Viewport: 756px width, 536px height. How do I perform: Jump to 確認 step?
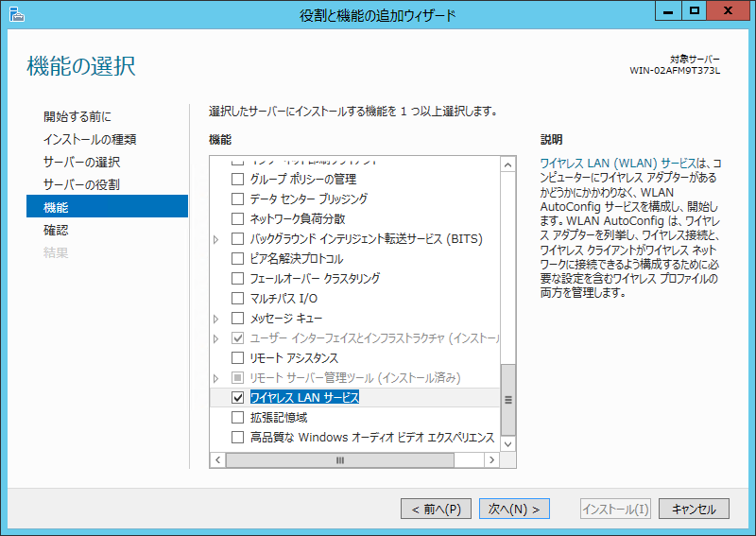[x=56, y=230]
